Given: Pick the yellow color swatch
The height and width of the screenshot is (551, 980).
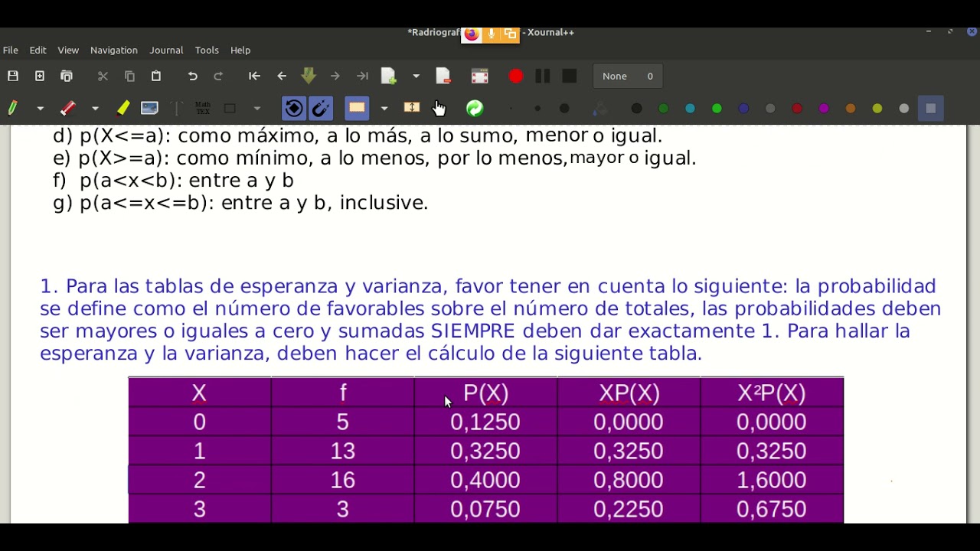Looking at the screenshot, I should [877, 109].
